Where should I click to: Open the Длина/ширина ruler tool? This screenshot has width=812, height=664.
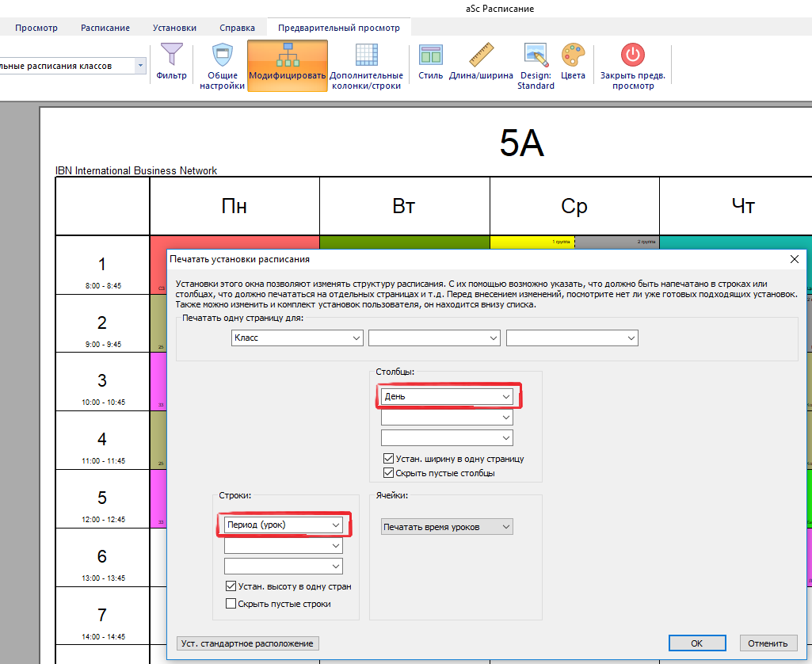click(x=481, y=55)
